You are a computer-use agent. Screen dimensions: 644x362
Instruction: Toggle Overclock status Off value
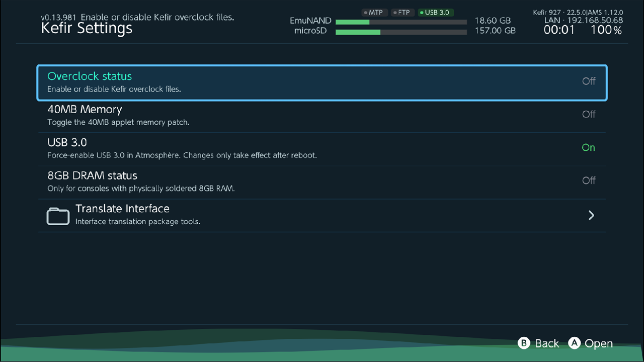[589, 81]
